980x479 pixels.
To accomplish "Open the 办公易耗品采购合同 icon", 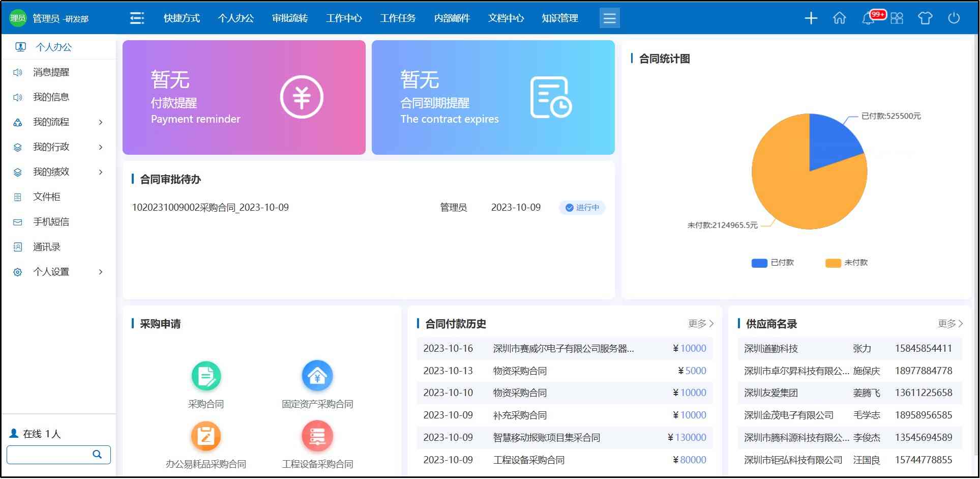I will tap(206, 436).
